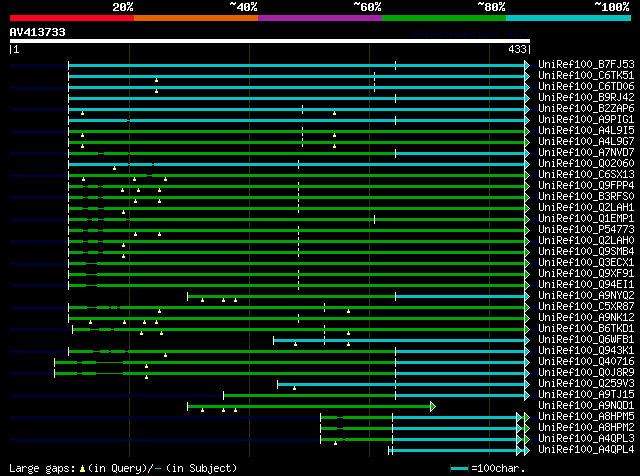Click the UniRef100_Q1EMP1 label
The width and height of the screenshot is (640, 476).
(x=586, y=219)
